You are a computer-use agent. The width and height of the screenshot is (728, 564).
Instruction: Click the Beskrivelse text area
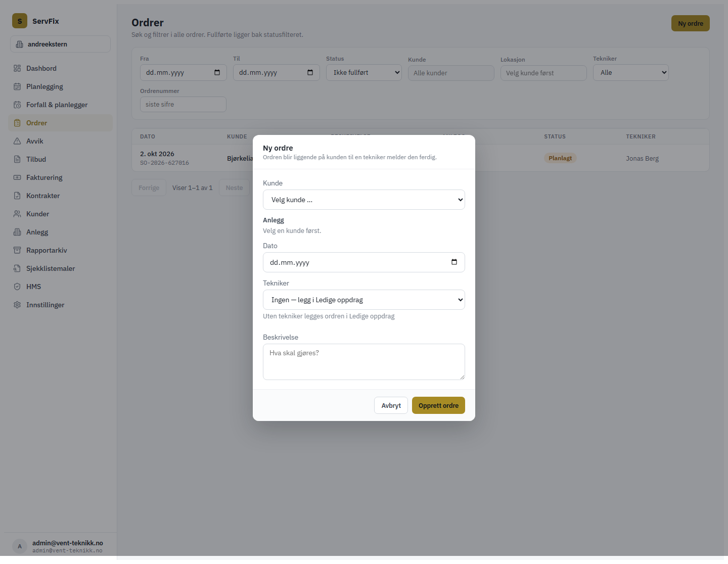[364, 362]
